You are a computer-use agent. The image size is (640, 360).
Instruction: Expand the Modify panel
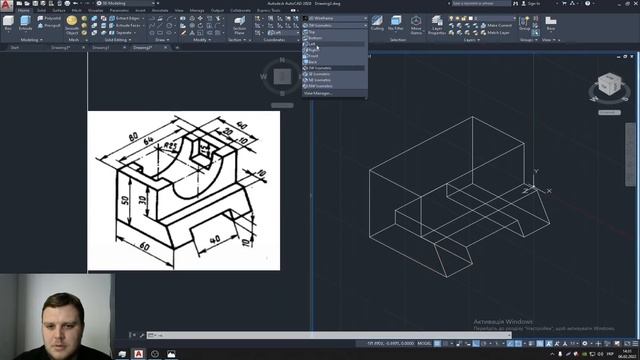click(x=201, y=40)
